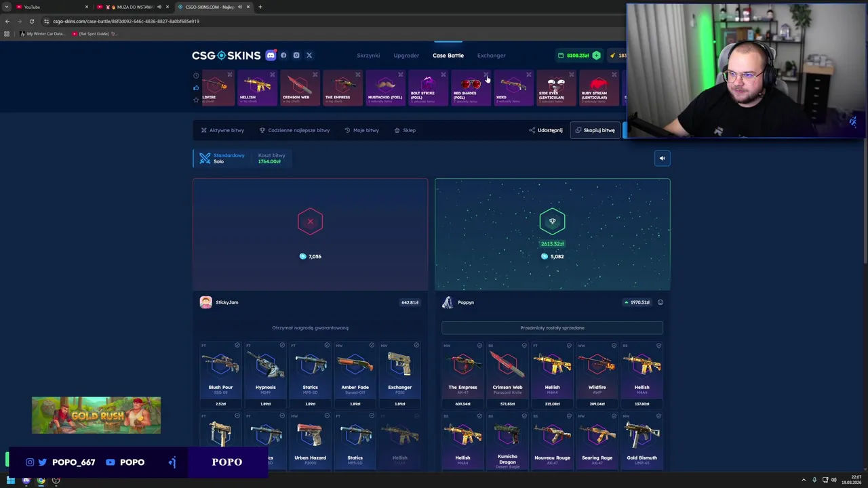Click the check icon on Hypnosis card
The height and width of the screenshot is (488, 868).
click(x=282, y=346)
